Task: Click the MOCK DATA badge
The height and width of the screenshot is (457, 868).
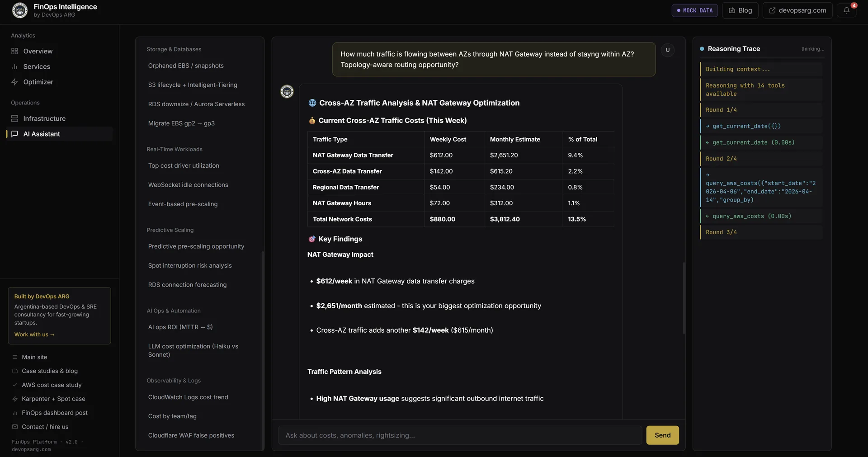Action: (x=694, y=10)
